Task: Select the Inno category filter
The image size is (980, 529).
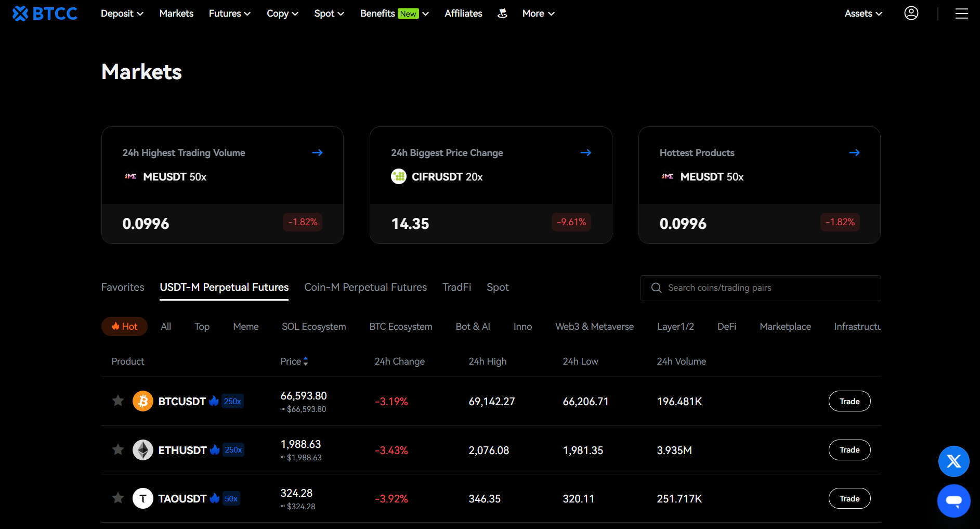Action: 523,327
